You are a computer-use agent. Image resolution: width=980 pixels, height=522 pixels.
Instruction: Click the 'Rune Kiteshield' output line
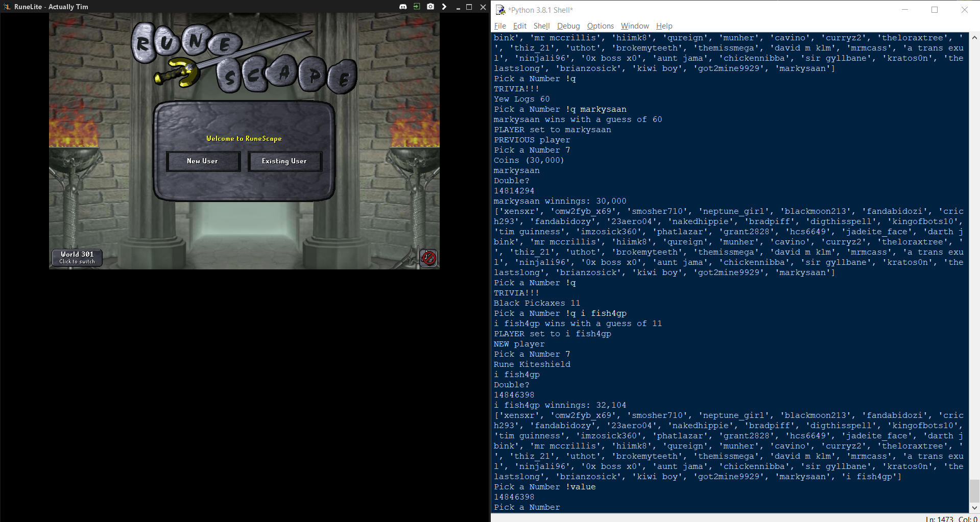[x=532, y=364]
